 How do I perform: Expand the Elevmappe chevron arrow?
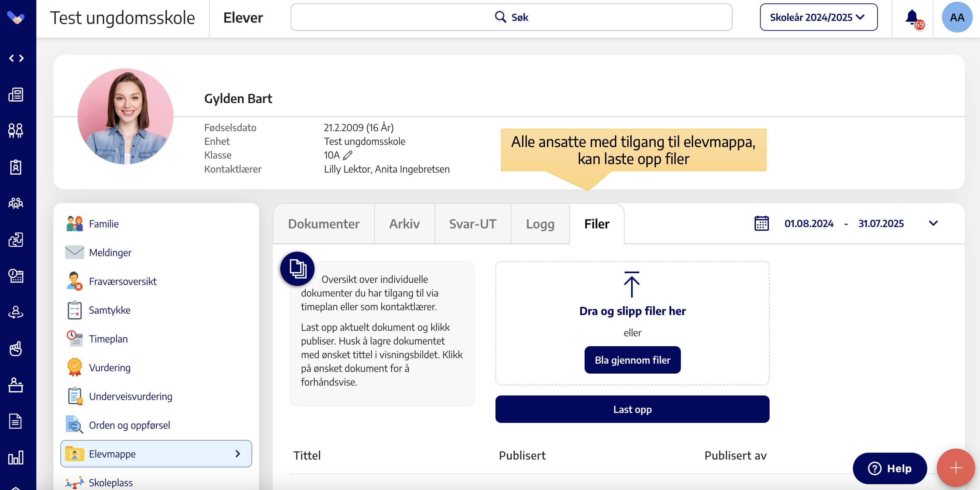coord(238,453)
